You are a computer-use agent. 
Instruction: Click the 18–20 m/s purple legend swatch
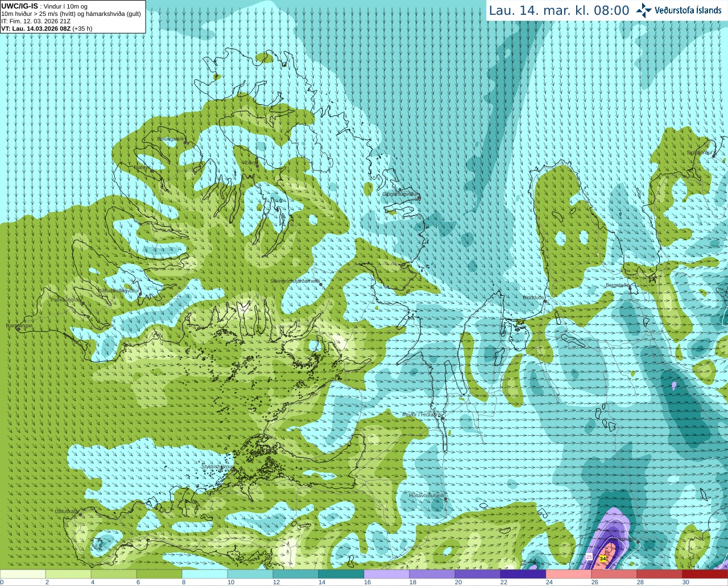(432, 574)
